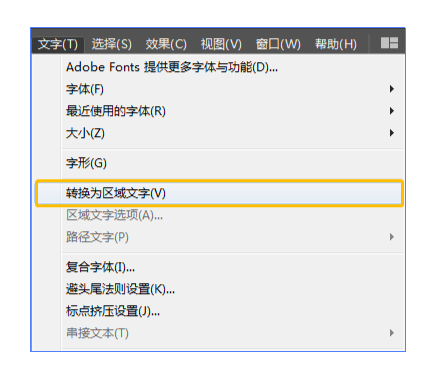Open the 窗口(W) menu
425x372 pixels.
278,44
